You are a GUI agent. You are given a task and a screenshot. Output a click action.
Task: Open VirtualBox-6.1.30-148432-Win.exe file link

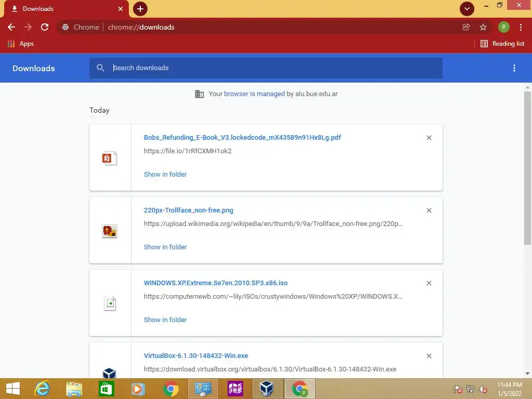point(196,355)
